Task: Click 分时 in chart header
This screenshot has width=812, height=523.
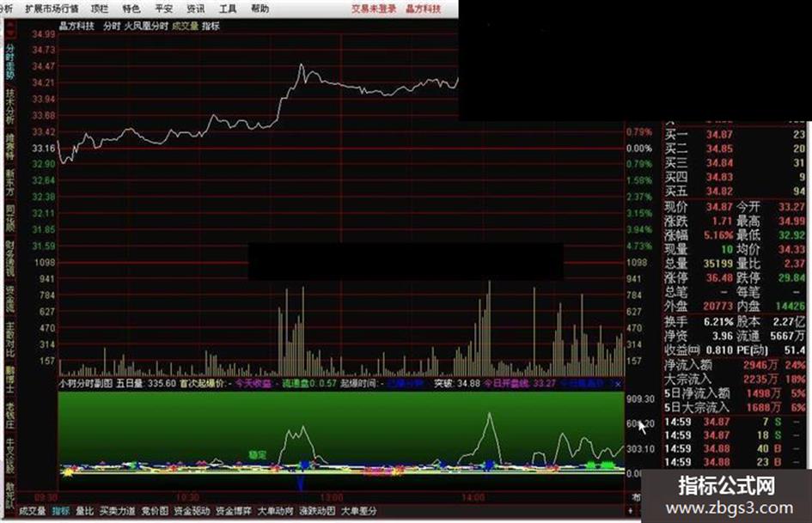Action: click(x=112, y=26)
